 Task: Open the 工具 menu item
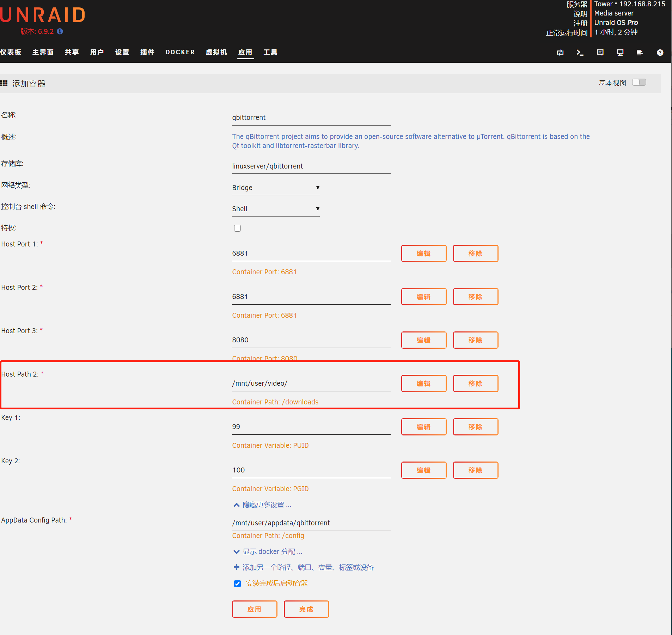[x=270, y=52]
